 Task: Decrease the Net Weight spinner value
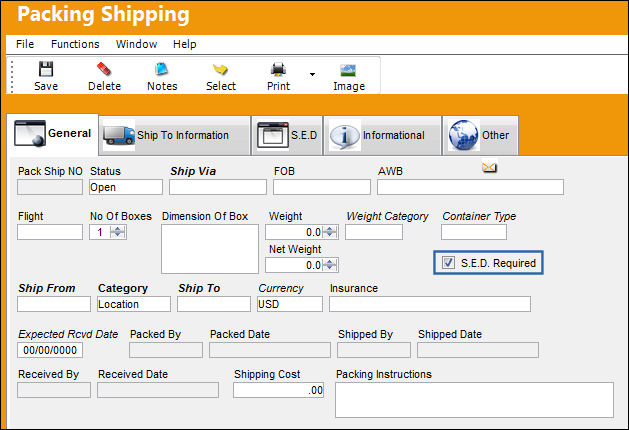[330, 268]
